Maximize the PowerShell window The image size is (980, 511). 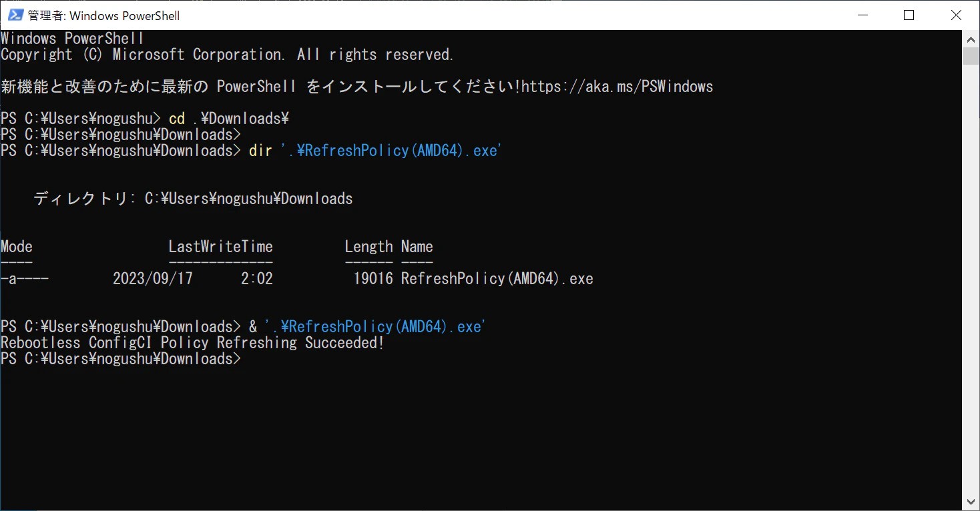pos(909,15)
